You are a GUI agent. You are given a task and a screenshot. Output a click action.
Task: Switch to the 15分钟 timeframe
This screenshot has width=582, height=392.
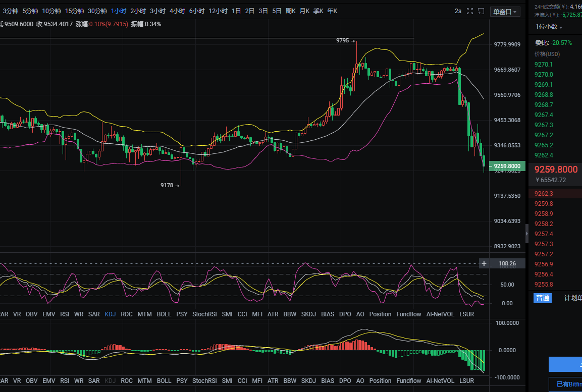pyautogui.click(x=74, y=11)
